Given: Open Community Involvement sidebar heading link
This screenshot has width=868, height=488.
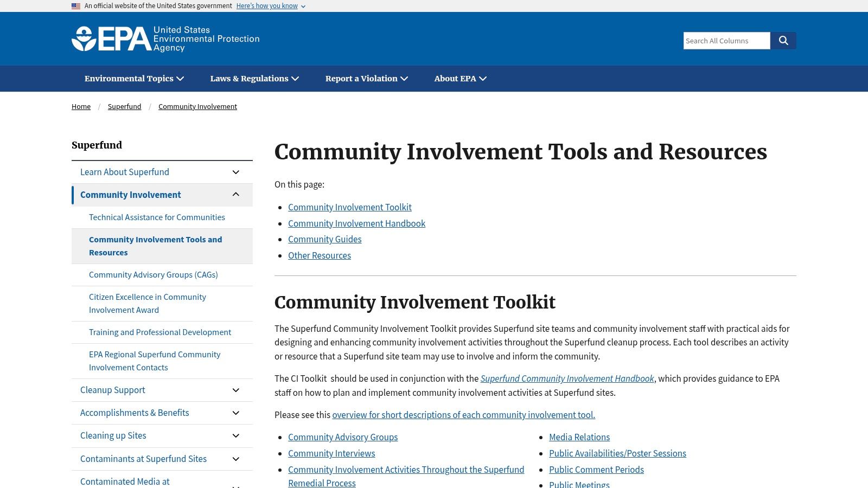Looking at the screenshot, I should pos(131,195).
